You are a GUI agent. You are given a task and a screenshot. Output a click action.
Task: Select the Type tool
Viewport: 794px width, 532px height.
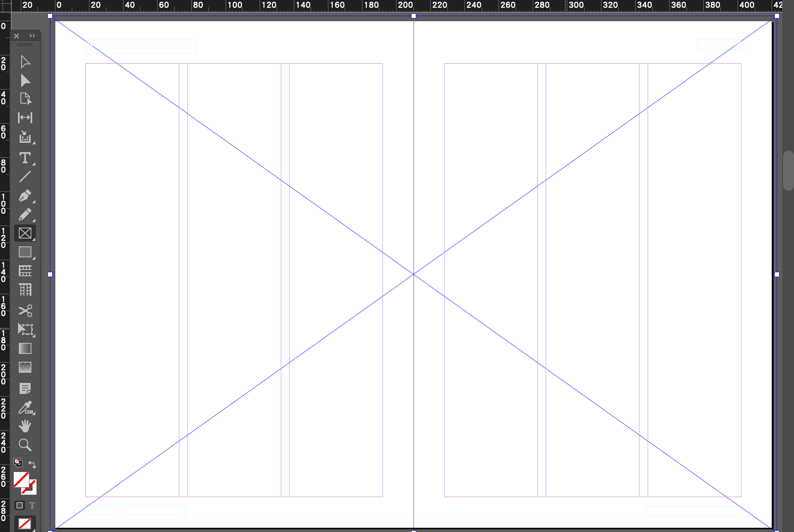coord(25,158)
